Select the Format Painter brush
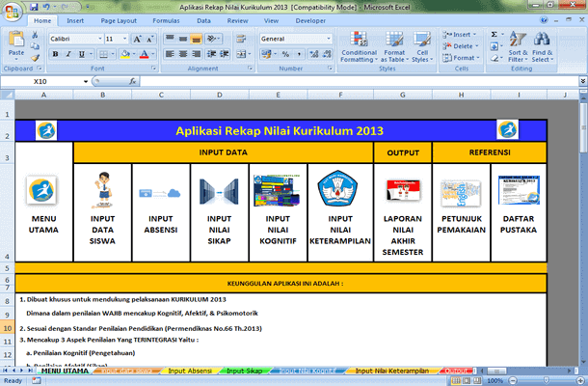Image resolution: width=588 pixels, height=386 pixels. click(x=35, y=58)
